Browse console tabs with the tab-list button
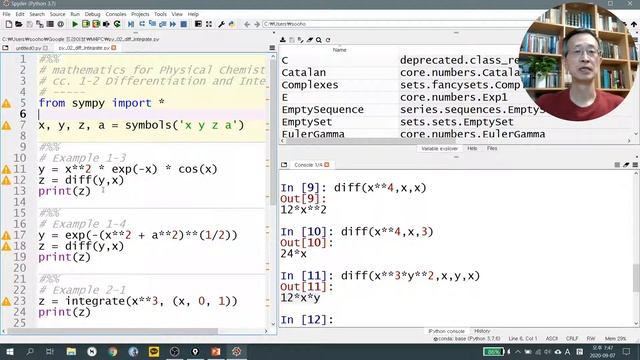This screenshot has height=360, width=640. click(x=284, y=165)
